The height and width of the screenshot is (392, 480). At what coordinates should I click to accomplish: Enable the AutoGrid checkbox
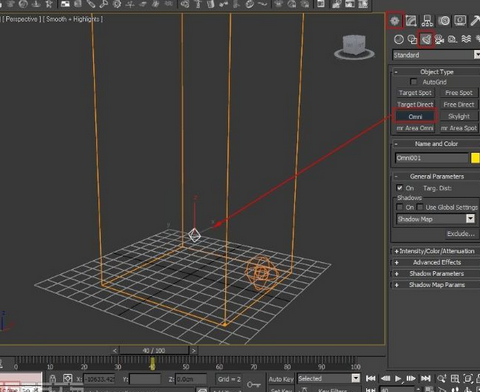tap(414, 82)
